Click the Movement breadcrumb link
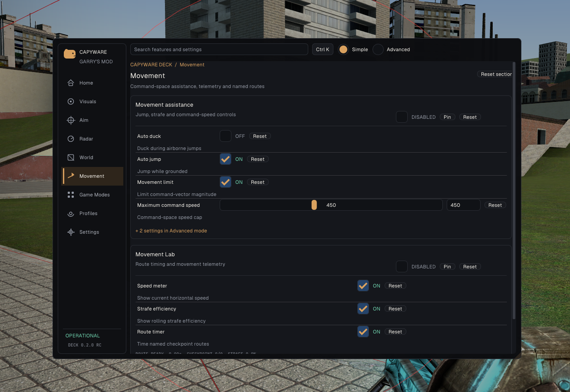 (192, 65)
